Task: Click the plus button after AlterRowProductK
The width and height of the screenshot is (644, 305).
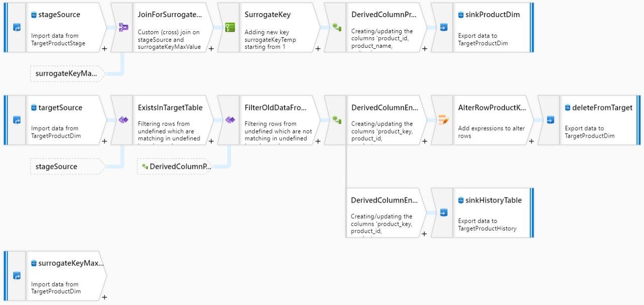Action: pyautogui.click(x=531, y=142)
